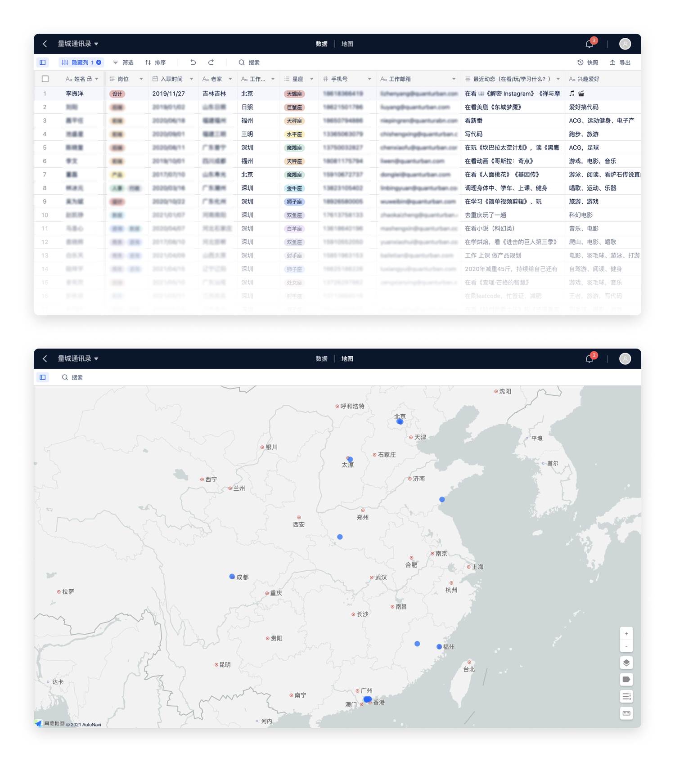Click the 水平座 tag in row 4

[294, 134]
